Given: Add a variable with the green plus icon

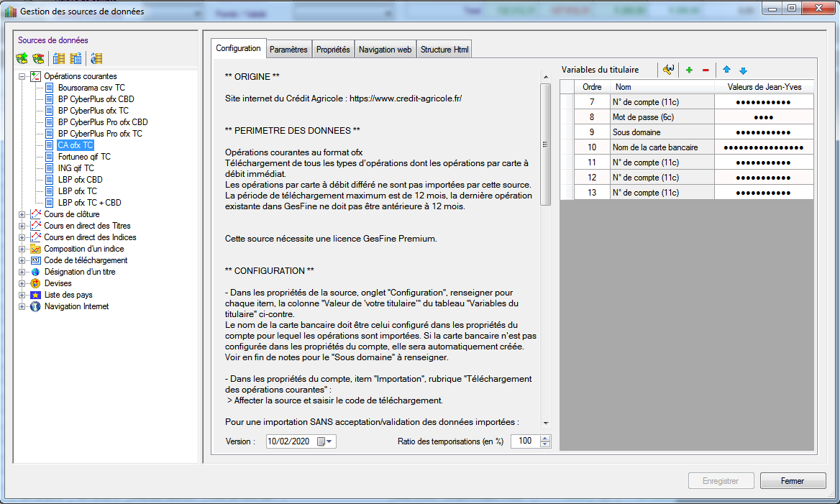Looking at the screenshot, I should [x=689, y=70].
